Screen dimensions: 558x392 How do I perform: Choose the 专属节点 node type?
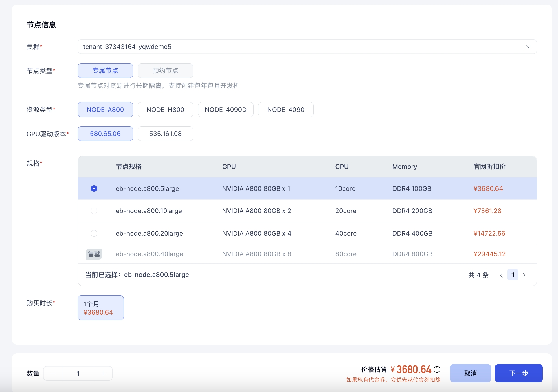point(105,71)
